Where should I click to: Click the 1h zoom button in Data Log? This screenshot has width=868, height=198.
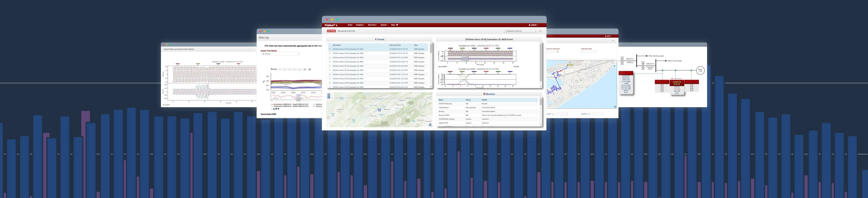click(305, 69)
